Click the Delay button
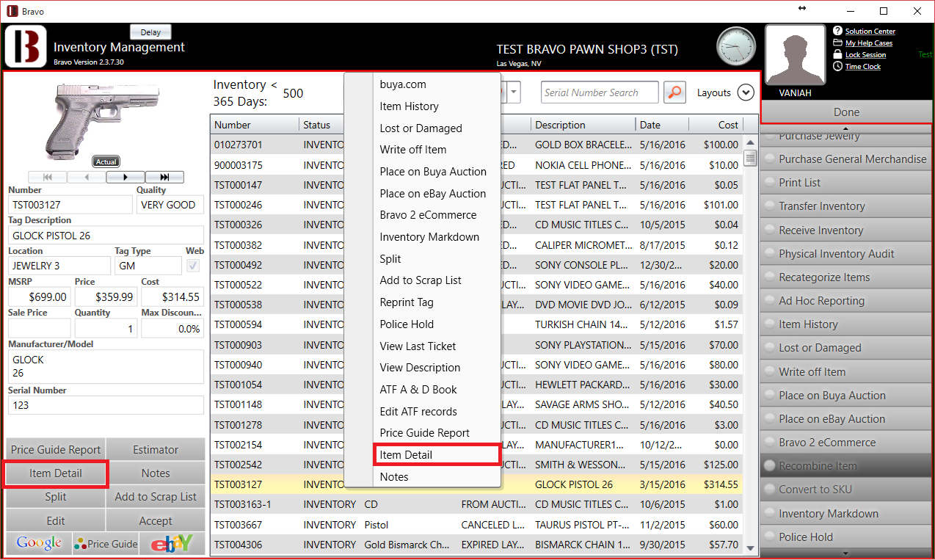The height and width of the screenshot is (560, 935). [150, 32]
